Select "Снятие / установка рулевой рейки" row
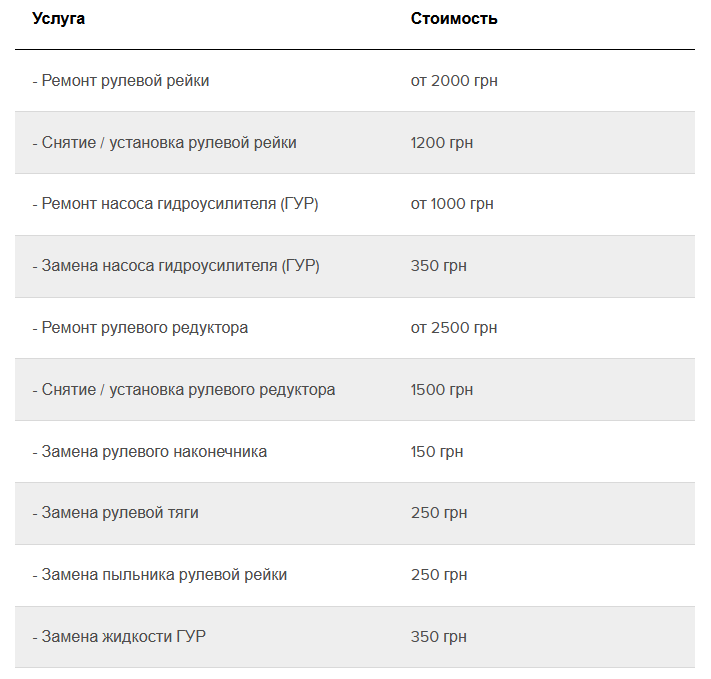Image resolution: width=711 pixels, height=679 pixels. point(164,143)
